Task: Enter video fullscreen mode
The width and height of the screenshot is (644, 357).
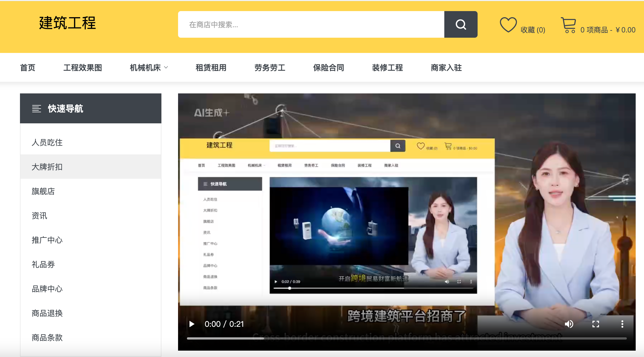Action: click(x=596, y=324)
